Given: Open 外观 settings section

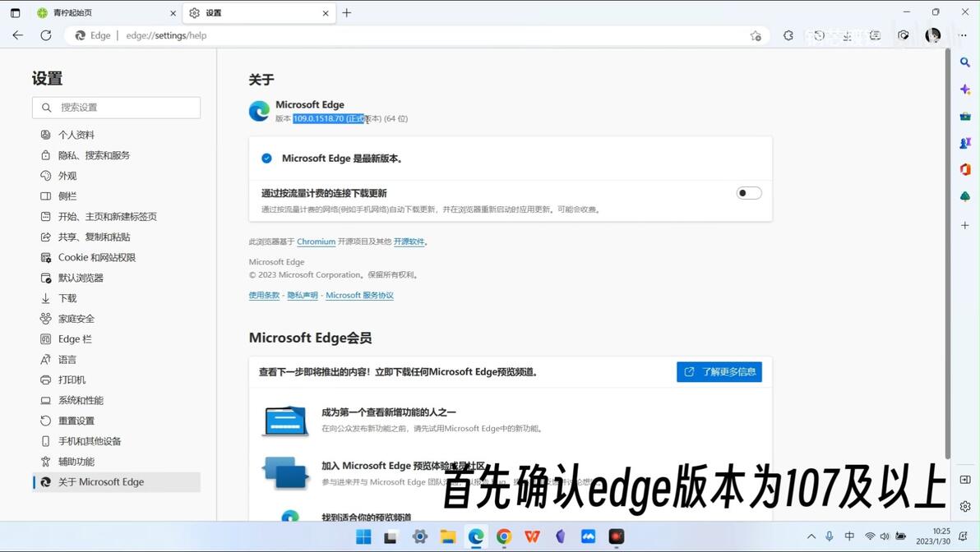Looking at the screenshot, I should 116,176.
